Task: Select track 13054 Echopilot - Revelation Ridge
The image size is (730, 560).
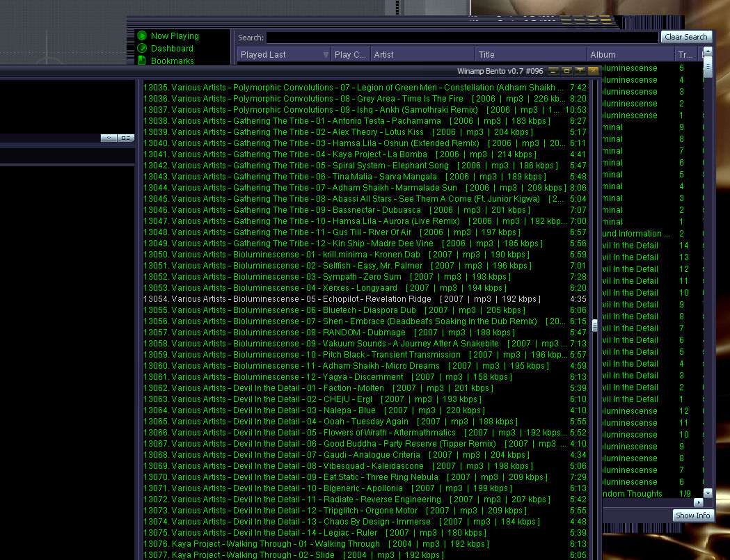Action: coord(365,299)
